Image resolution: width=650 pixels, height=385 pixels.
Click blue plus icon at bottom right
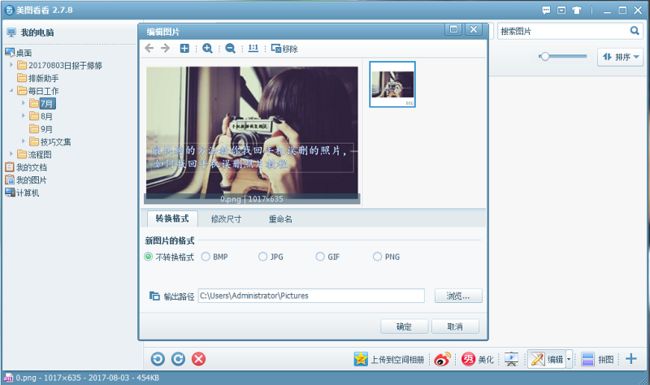[631, 359]
